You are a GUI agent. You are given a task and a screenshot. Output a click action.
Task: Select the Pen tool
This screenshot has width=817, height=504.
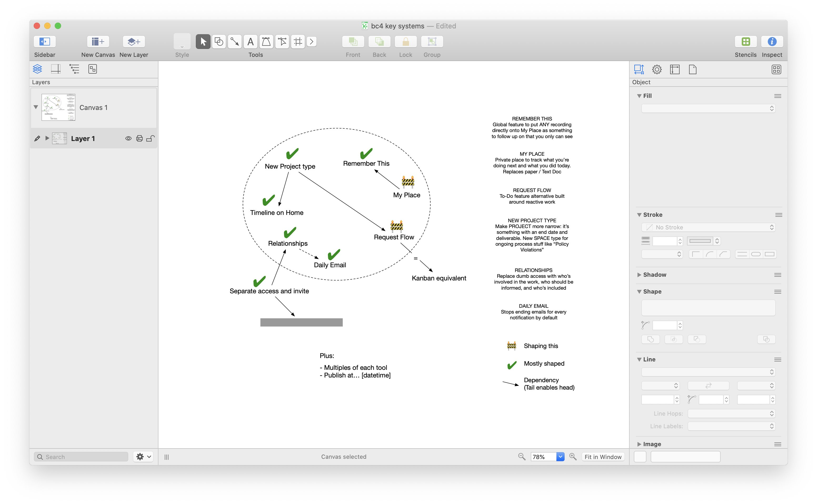pyautogui.click(x=266, y=42)
